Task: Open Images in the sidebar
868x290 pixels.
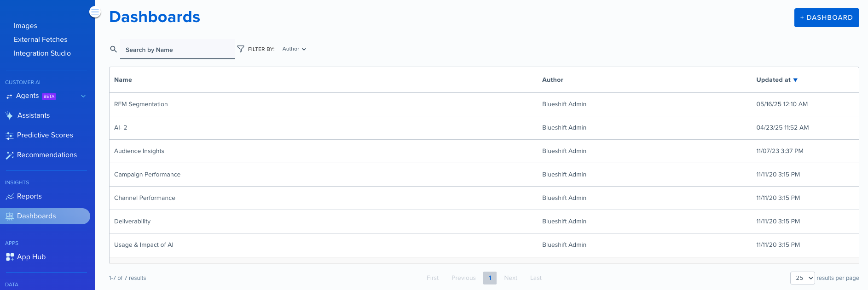Action: [x=25, y=26]
